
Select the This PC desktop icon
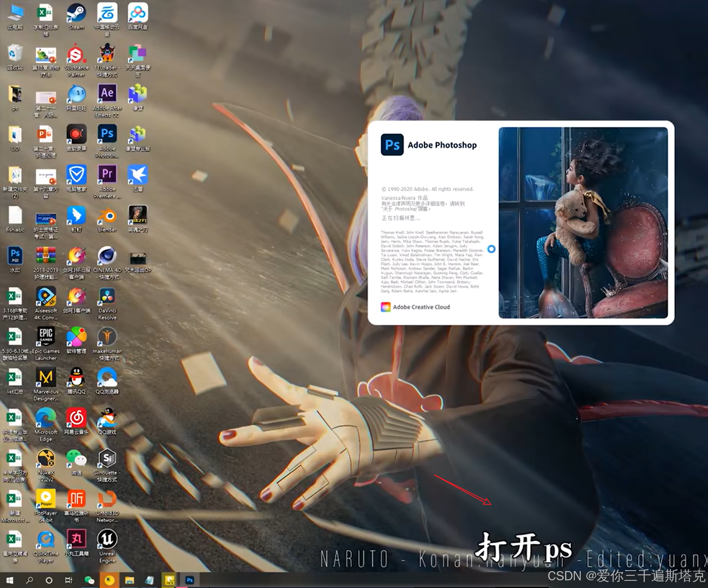pos(15,16)
